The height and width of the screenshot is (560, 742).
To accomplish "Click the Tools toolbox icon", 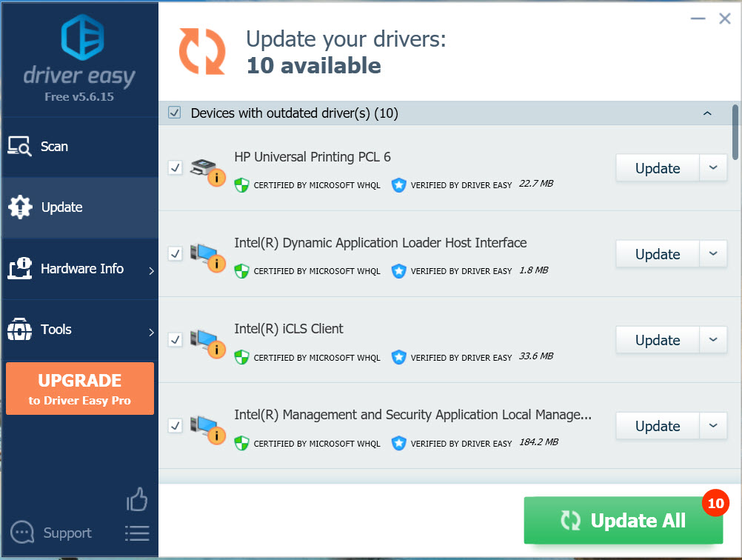I will tap(19, 329).
